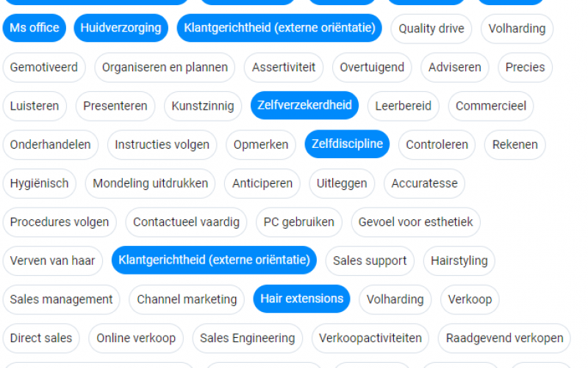This screenshot has height=368, width=588.
Task: Pick the Channel marketing skill
Action: 187,300
